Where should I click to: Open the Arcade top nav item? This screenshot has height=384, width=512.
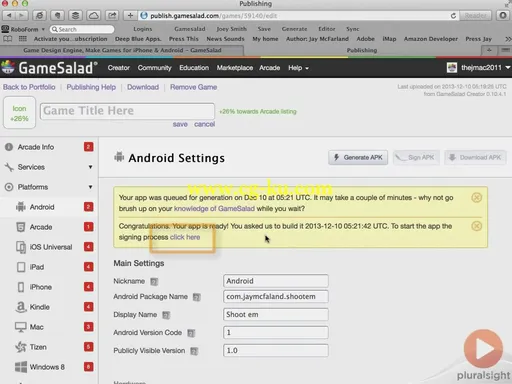270,68
